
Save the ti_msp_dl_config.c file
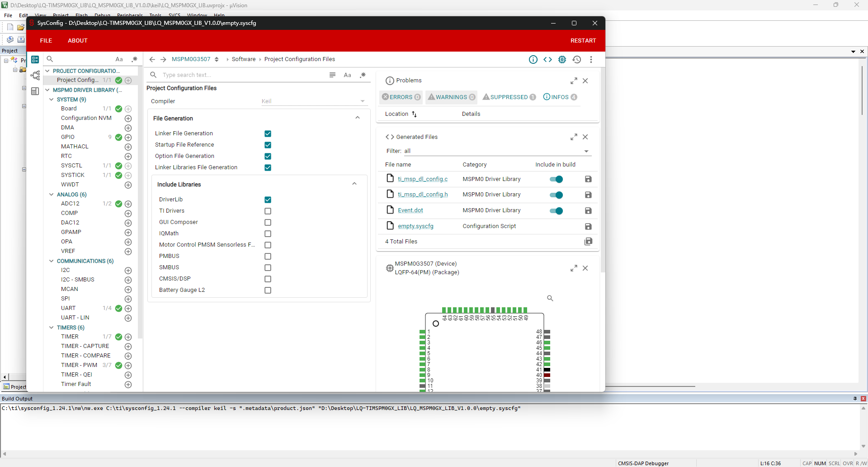(588, 179)
